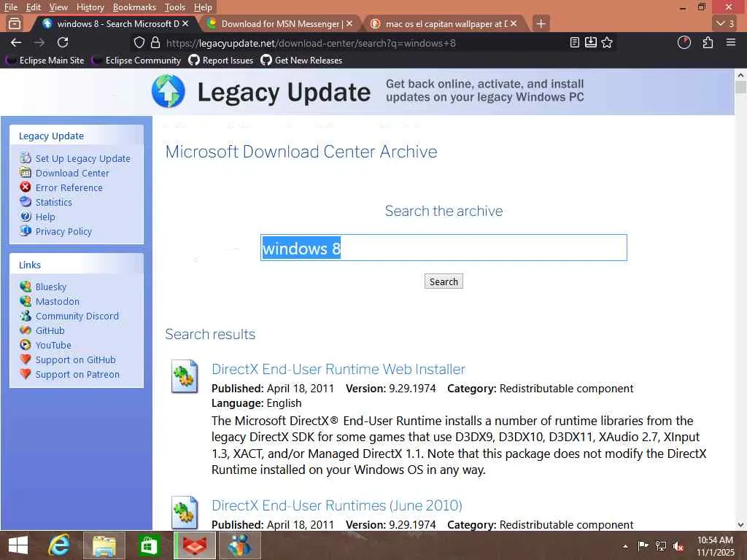Open the File menu
The image size is (747, 560).
pos(10,7)
